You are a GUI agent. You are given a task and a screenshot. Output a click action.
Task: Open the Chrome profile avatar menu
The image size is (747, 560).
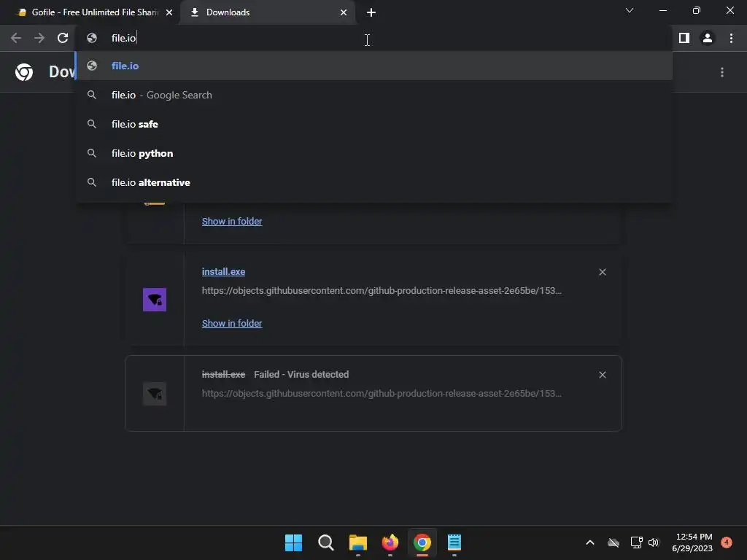pyautogui.click(x=708, y=38)
